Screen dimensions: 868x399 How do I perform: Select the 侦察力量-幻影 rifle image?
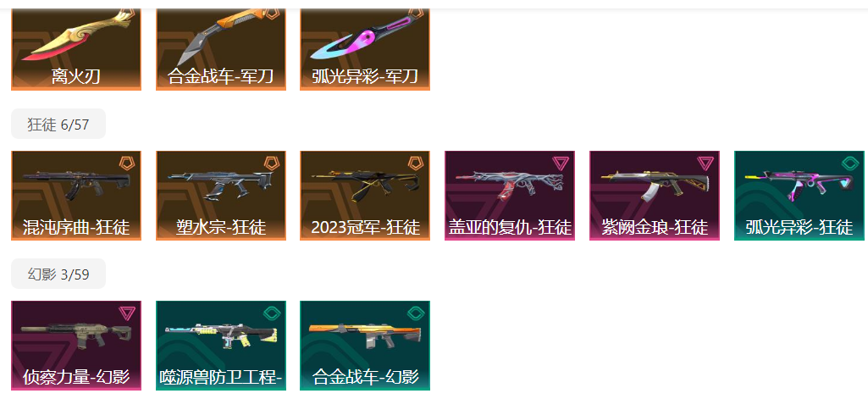tap(77, 336)
